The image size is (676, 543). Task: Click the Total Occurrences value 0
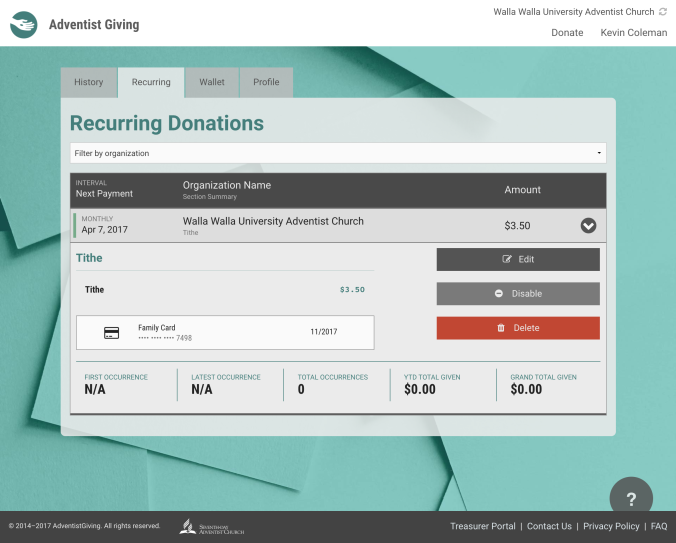pos(301,390)
